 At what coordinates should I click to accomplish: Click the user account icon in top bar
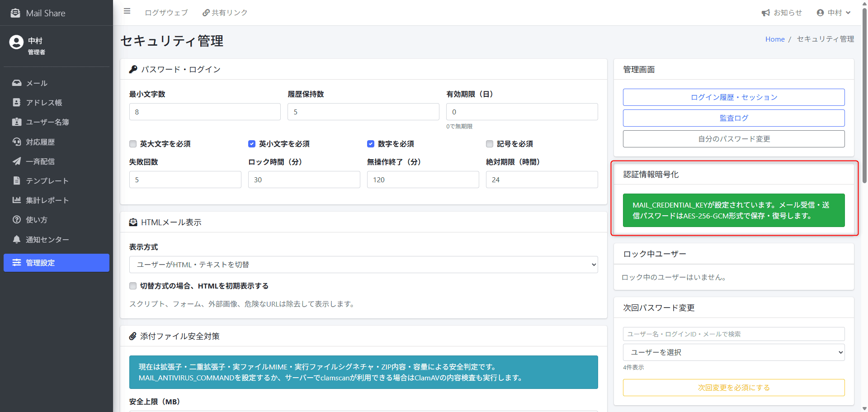coord(821,13)
